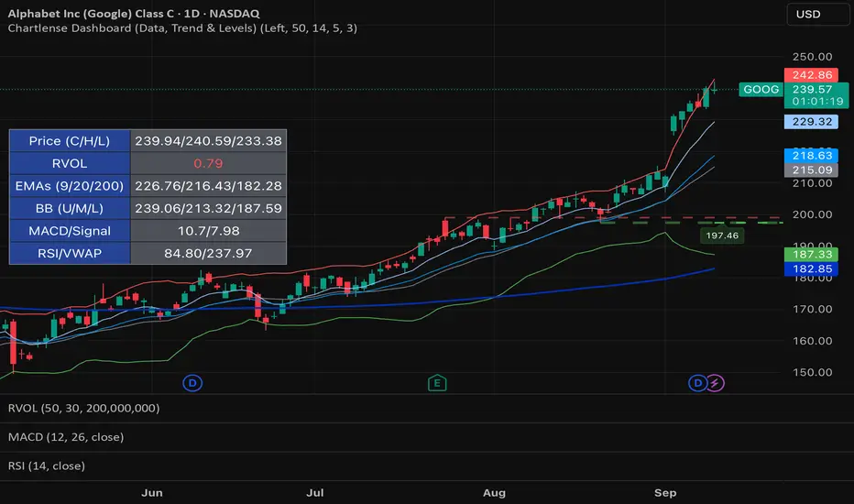The image size is (854, 504).
Task: Click the Sep label on the time axis
Action: (x=665, y=493)
